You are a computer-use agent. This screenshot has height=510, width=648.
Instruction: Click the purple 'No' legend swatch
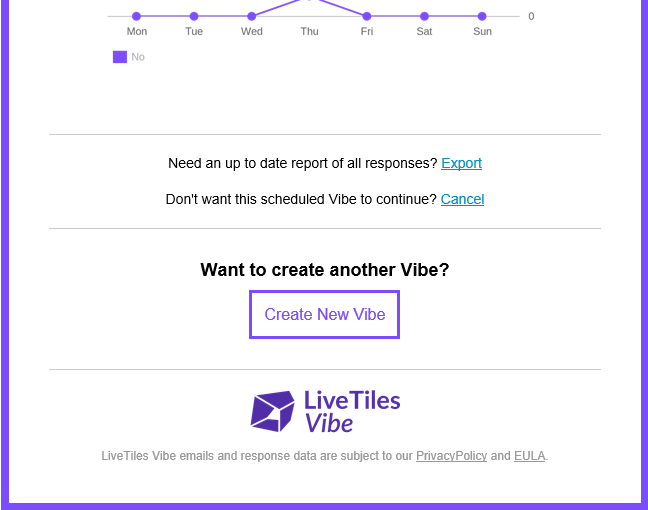click(120, 57)
